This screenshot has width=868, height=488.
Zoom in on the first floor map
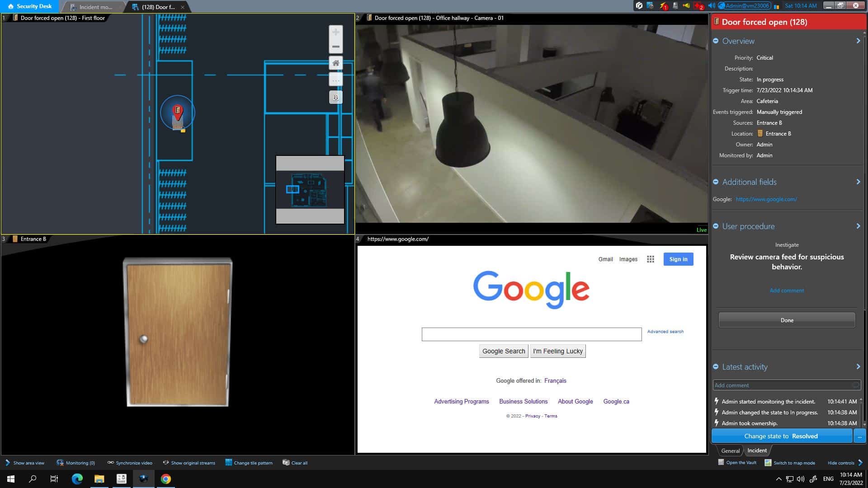coord(335,32)
